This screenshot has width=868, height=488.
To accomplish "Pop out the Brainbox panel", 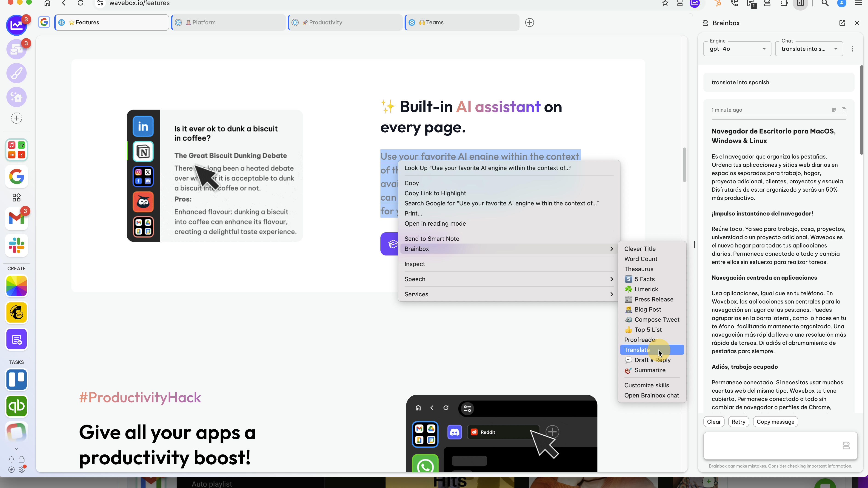I will [x=842, y=23].
